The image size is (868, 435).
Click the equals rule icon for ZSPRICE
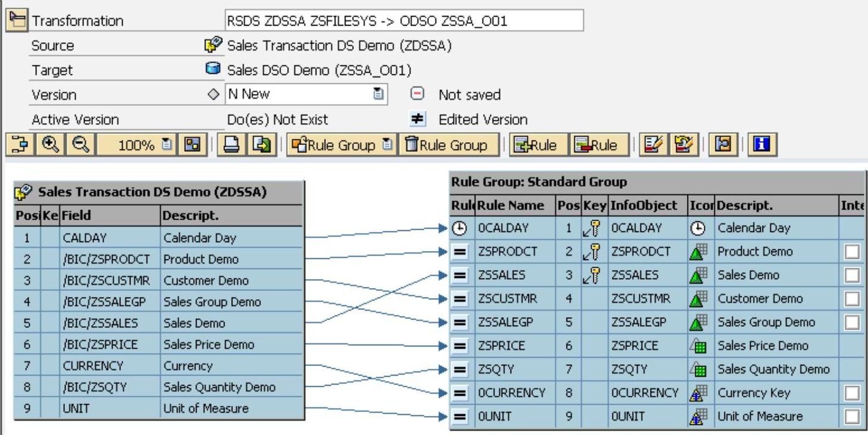[460, 346]
